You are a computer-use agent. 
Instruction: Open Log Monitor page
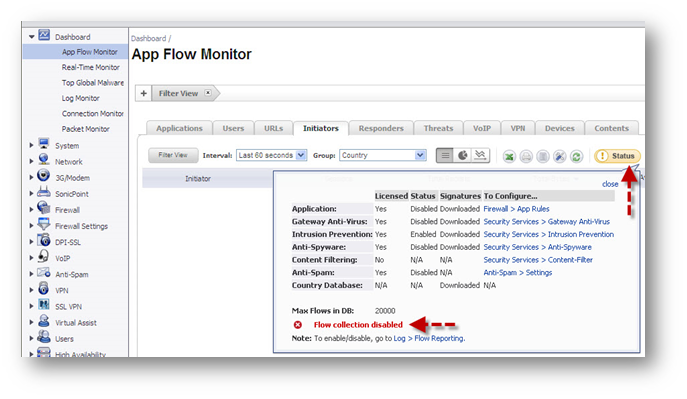(81, 98)
